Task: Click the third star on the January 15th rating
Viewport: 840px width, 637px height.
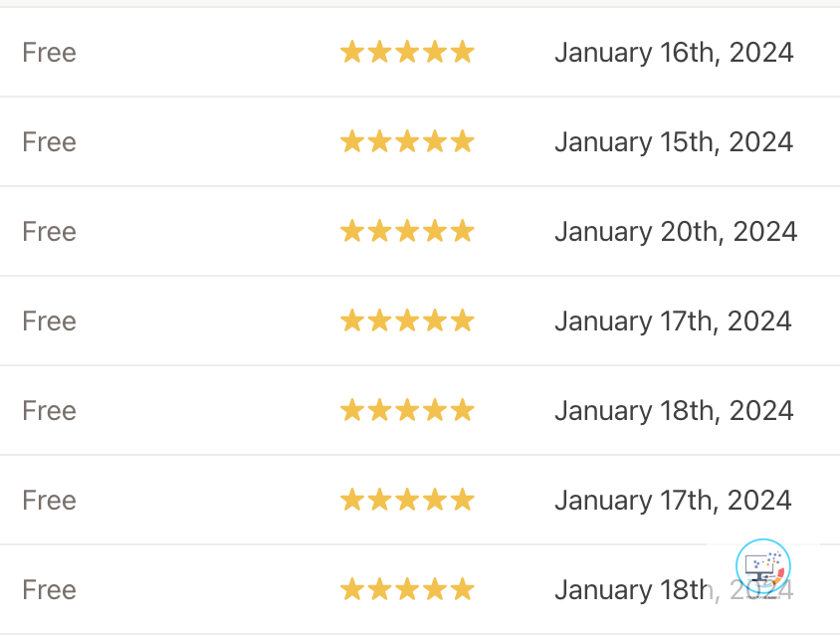Action: (x=408, y=141)
